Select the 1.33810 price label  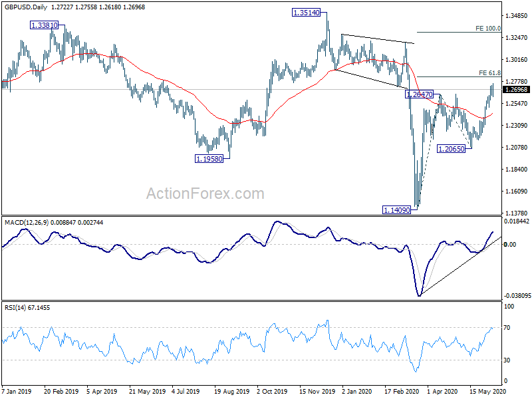click(44, 25)
